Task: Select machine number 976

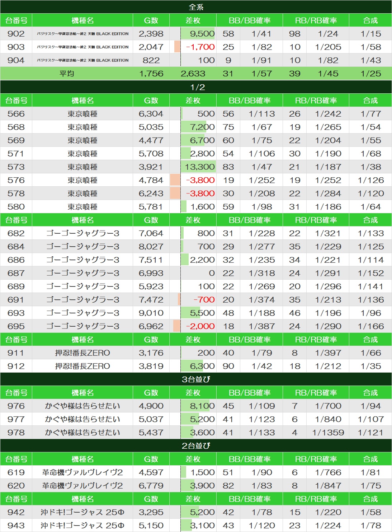Action: 16,406
